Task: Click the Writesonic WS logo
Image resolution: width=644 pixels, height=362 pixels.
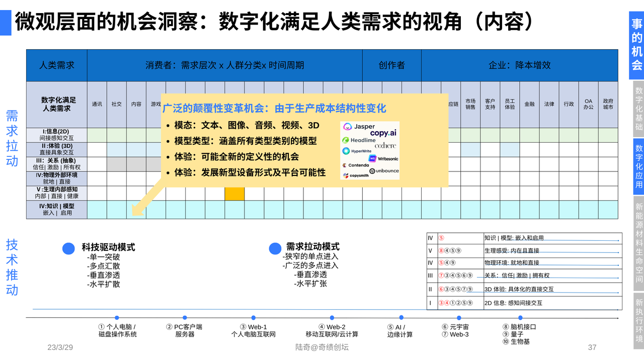Action: tap(372, 158)
